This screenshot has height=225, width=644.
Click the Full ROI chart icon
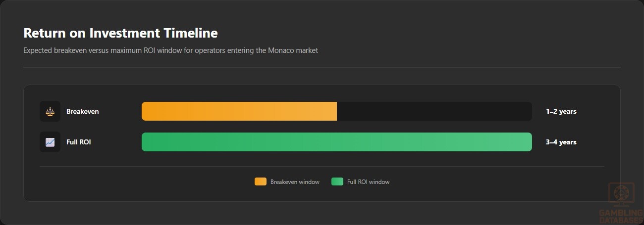point(50,142)
